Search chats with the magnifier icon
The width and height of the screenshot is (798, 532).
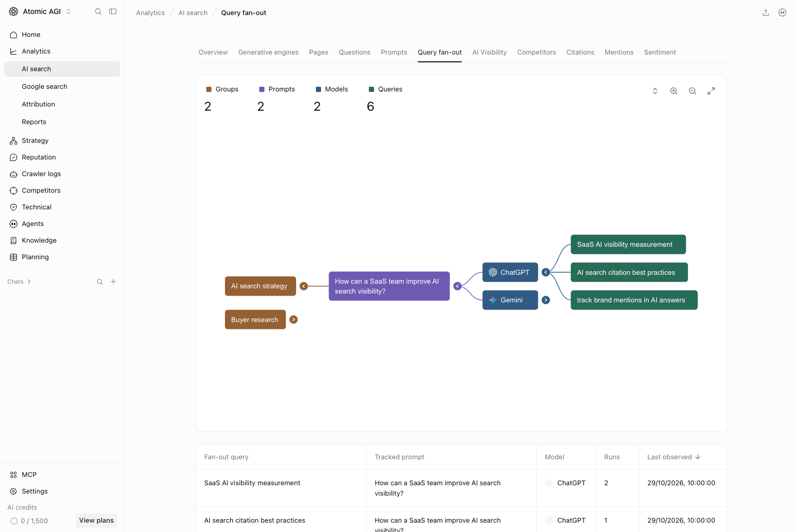click(100, 282)
